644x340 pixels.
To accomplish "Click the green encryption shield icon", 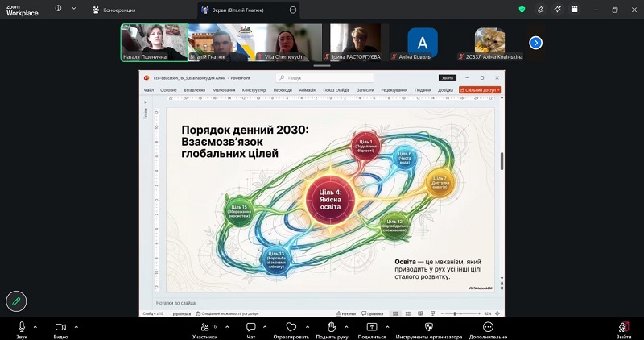I will pos(522,9).
